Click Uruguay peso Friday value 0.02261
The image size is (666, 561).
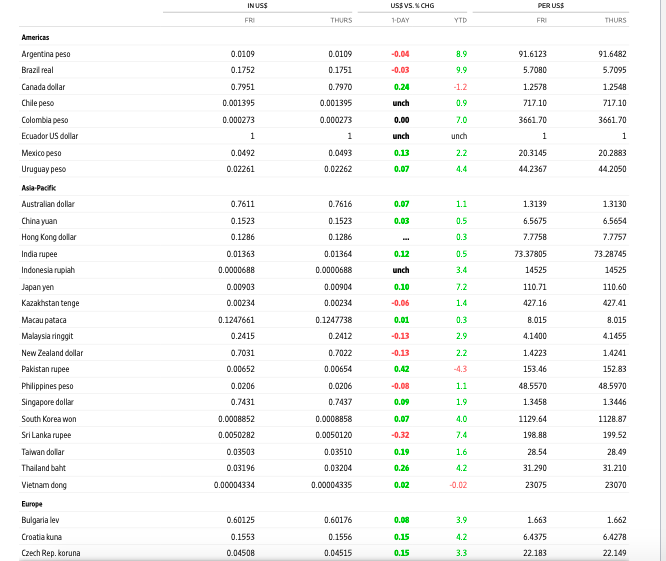point(240,169)
